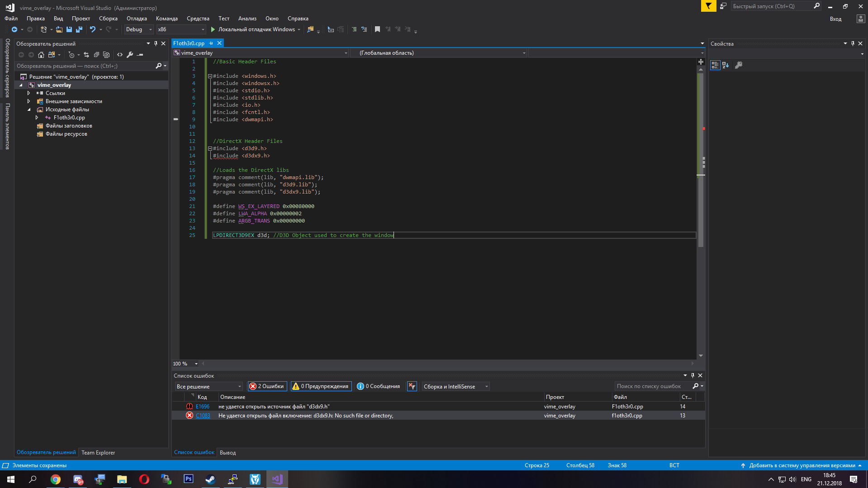Click the bookmark icon in toolbar

pos(377,29)
